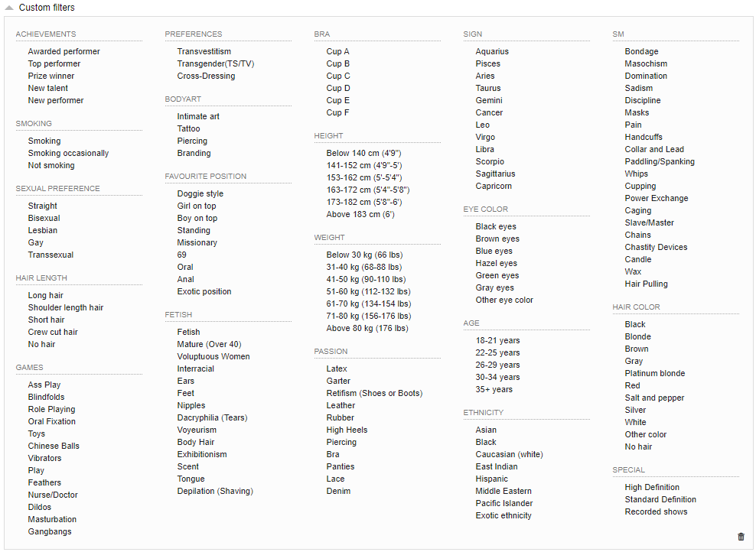Click the trash icon to clear filters
This screenshot has height=552, width=756.
pyautogui.click(x=740, y=537)
